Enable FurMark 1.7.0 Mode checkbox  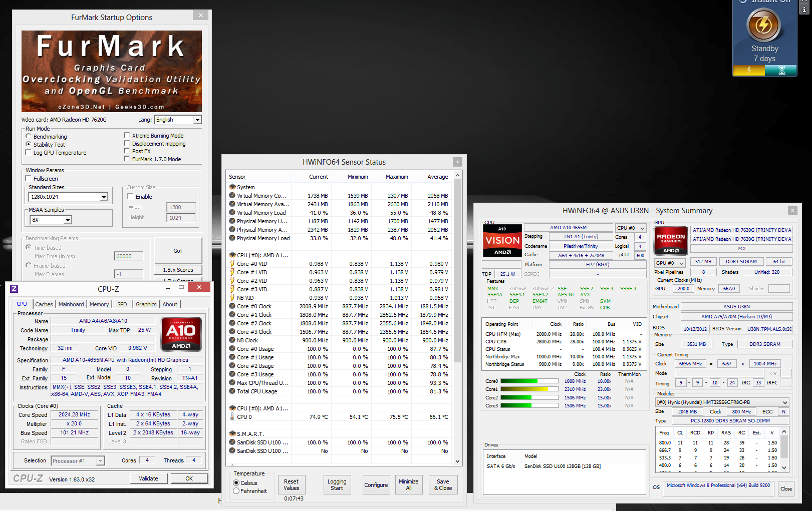(127, 159)
